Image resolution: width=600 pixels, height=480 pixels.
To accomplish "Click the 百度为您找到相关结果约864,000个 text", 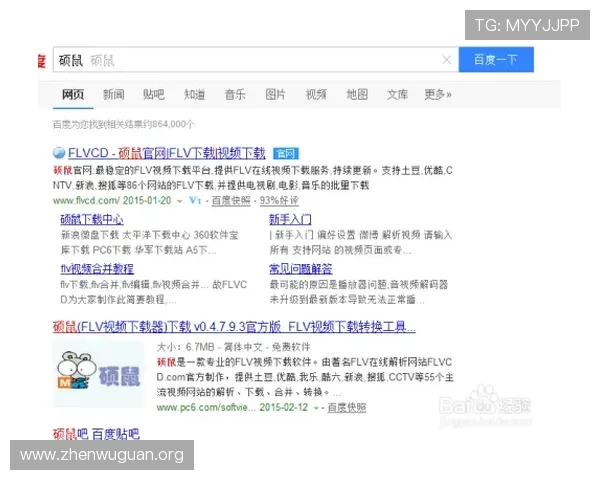I will (123, 124).
